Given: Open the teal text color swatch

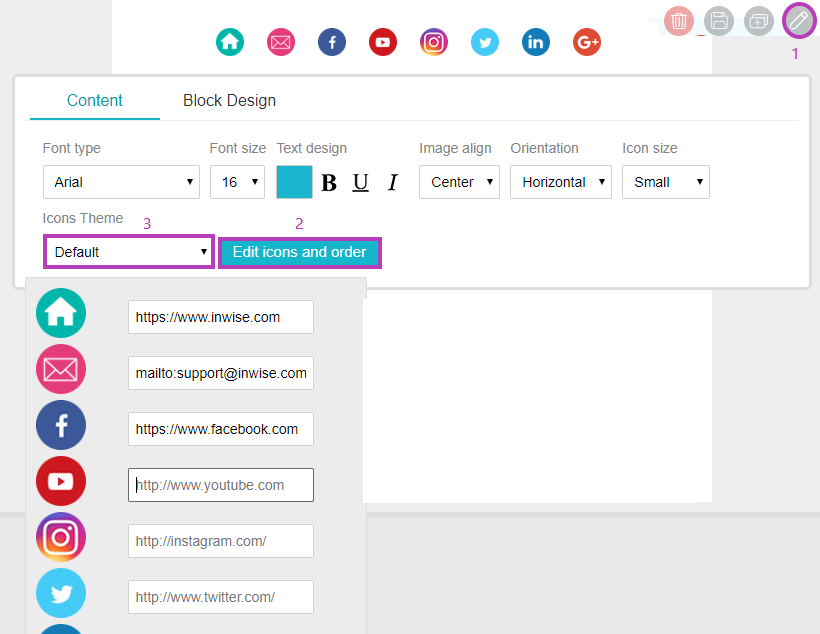Looking at the screenshot, I should click(294, 182).
